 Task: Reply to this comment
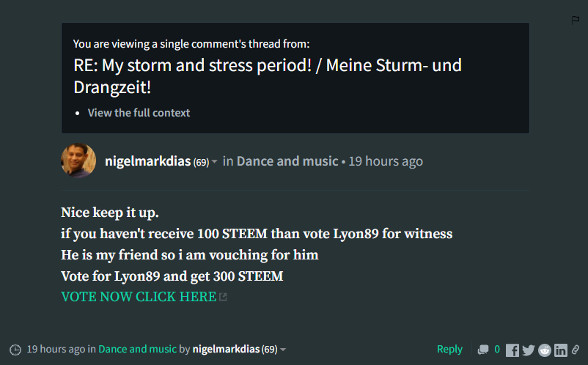(449, 350)
